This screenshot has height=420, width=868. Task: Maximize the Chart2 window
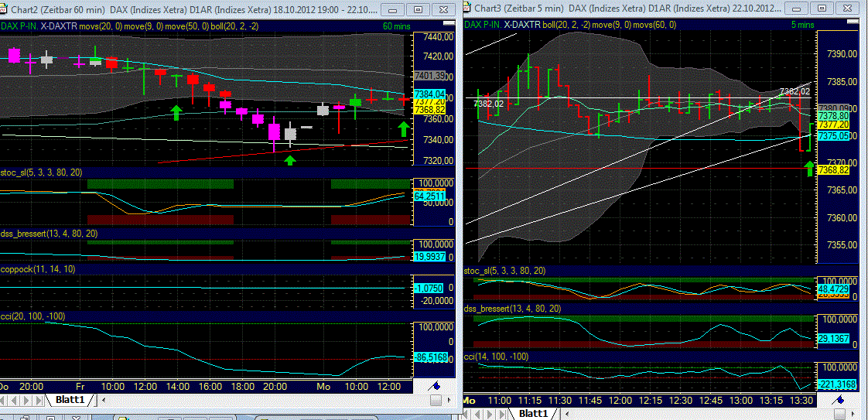coord(419,9)
